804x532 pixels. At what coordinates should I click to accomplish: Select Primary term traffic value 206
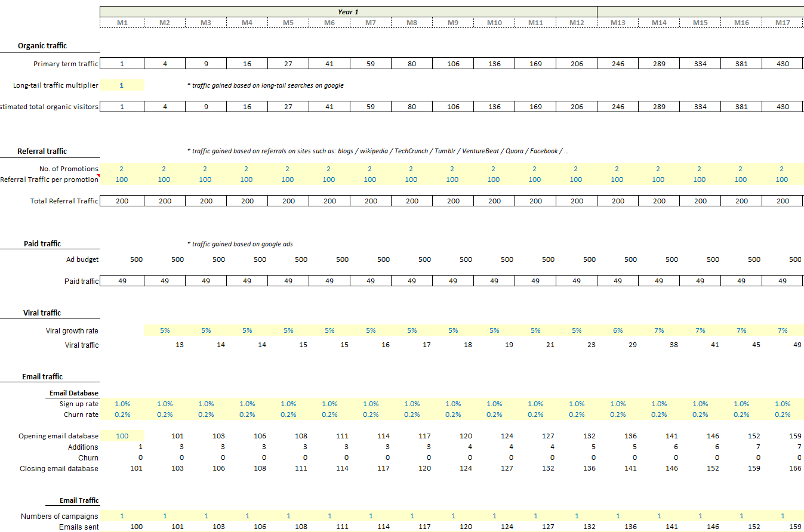coord(577,64)
